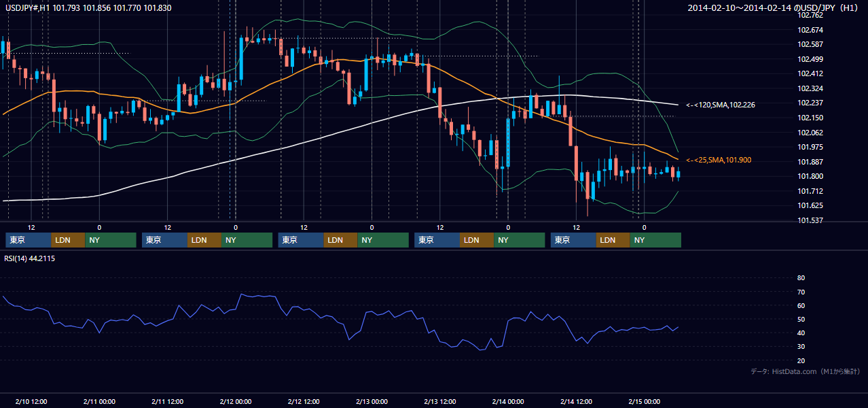The image size is (868, 408).
Task: Select the 2/14 00:00 time axis label
Action: click(x=508, y=402)
